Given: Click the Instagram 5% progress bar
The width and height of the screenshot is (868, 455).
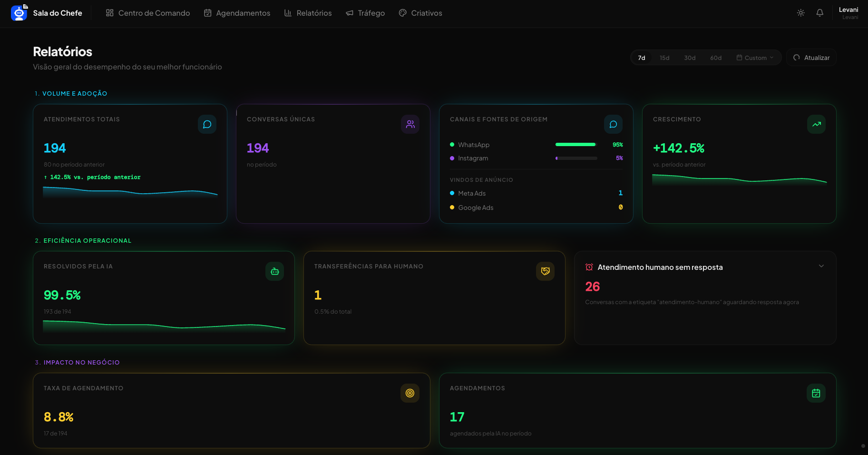Looking at the screenshot, I should click(x=576, y=158).
